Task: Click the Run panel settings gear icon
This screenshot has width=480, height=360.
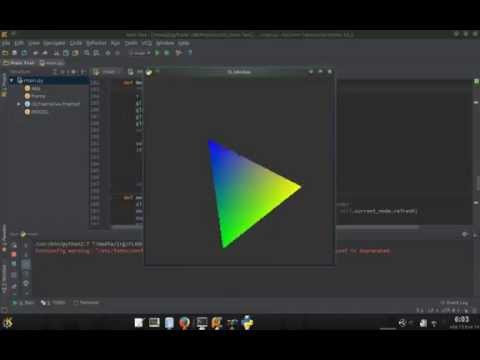Action: [x=465, y=234]
